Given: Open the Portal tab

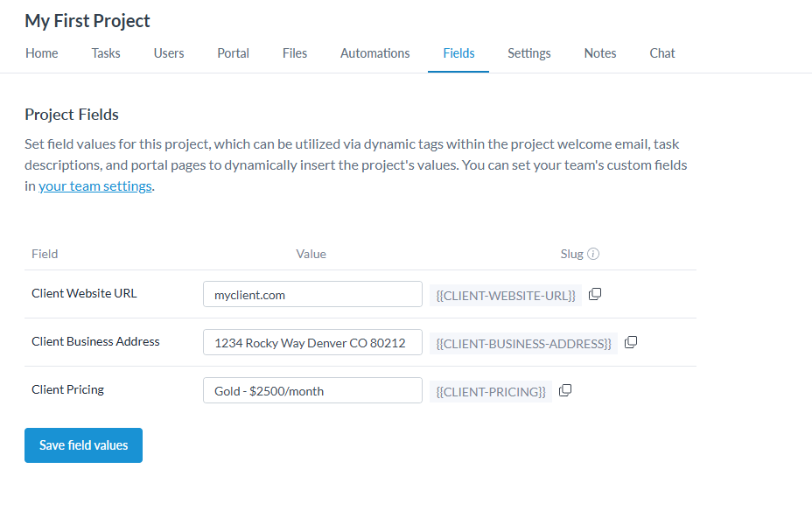Looking at the screenshot, I should tap(233, 53).
